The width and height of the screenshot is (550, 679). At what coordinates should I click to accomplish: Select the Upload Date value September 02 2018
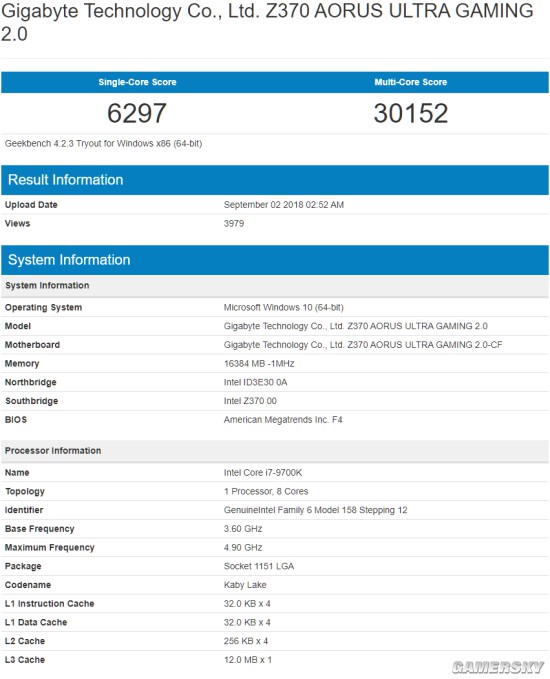point(284,205)
